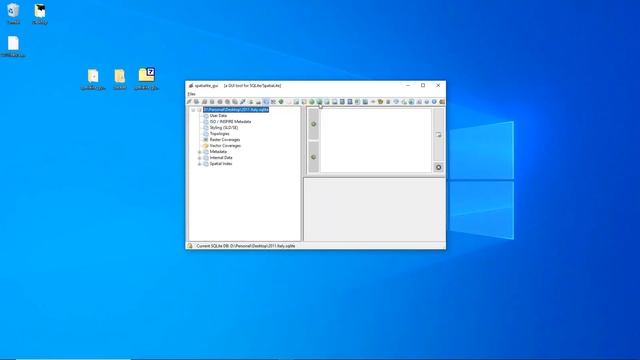Click the round blue icon near the toolbar's right end

point(434,102)
